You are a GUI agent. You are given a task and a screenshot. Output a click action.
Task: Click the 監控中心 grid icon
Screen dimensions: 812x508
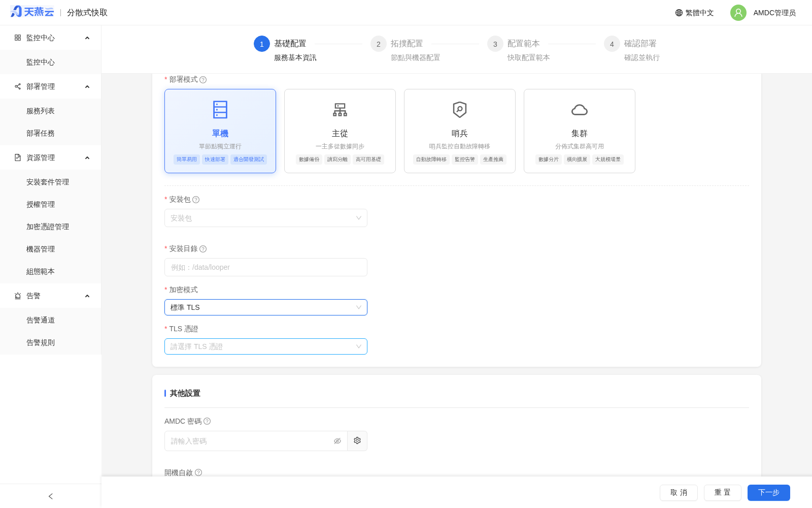[18, 38]
